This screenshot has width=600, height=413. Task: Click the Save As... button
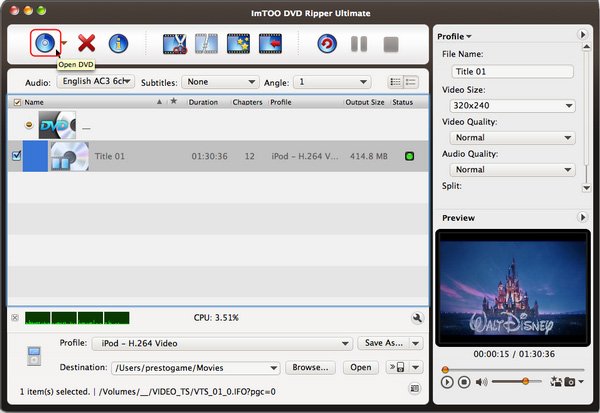[x=384, y=343]
